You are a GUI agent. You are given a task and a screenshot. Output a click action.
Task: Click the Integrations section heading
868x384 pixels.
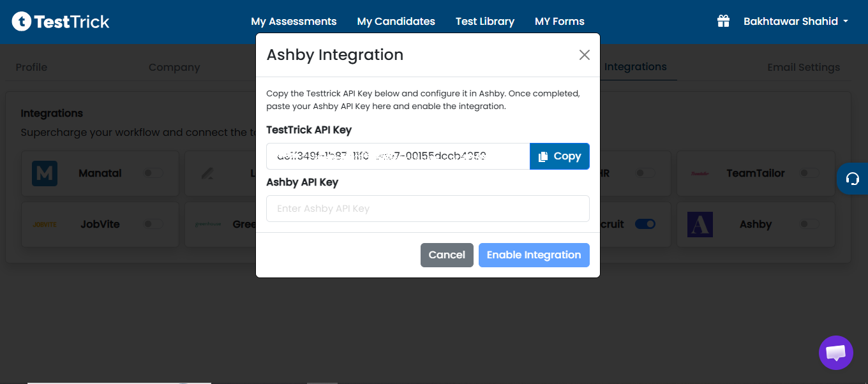pos(52,114)
